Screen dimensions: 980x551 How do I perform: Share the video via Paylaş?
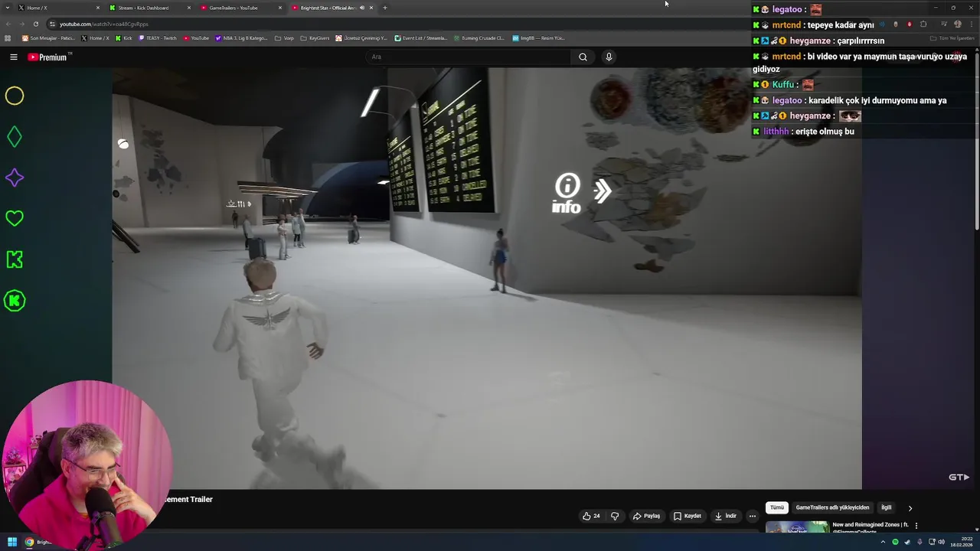click(x=646, y=516)
